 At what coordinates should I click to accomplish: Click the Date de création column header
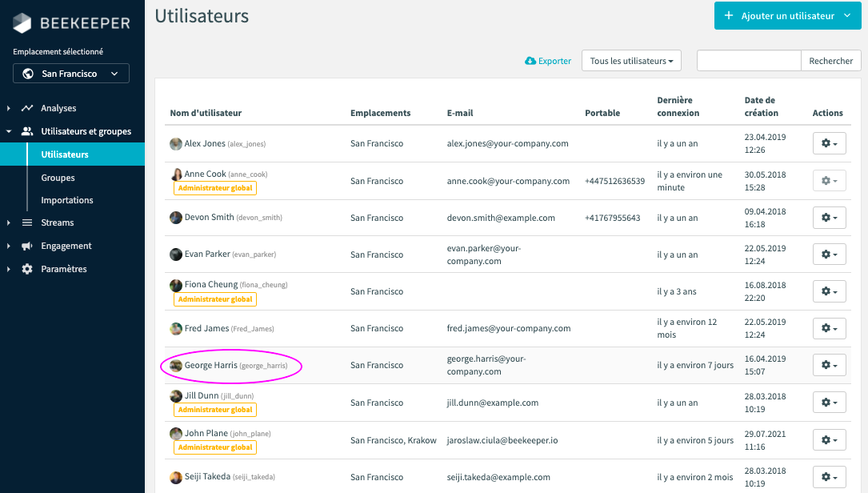click(761, 106)
